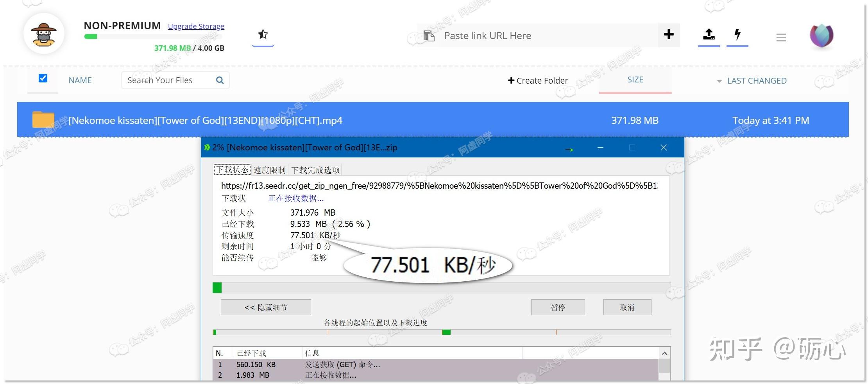
Task: Minimize the download dialog window
Action: pos(600,147)
